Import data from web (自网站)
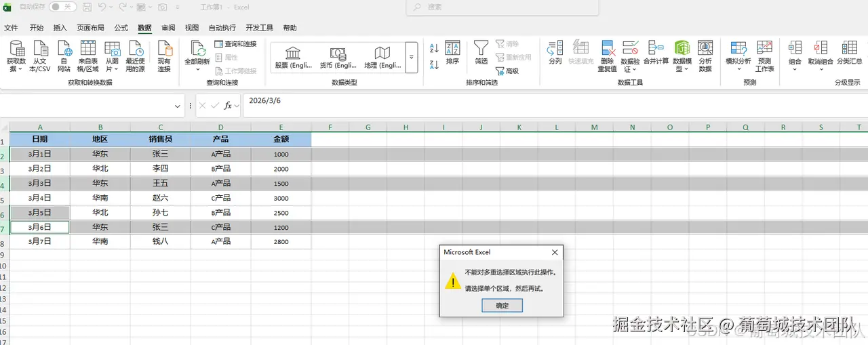Image resolution: width=868 pixels, height=345 pixels. [x=64, y=56]
